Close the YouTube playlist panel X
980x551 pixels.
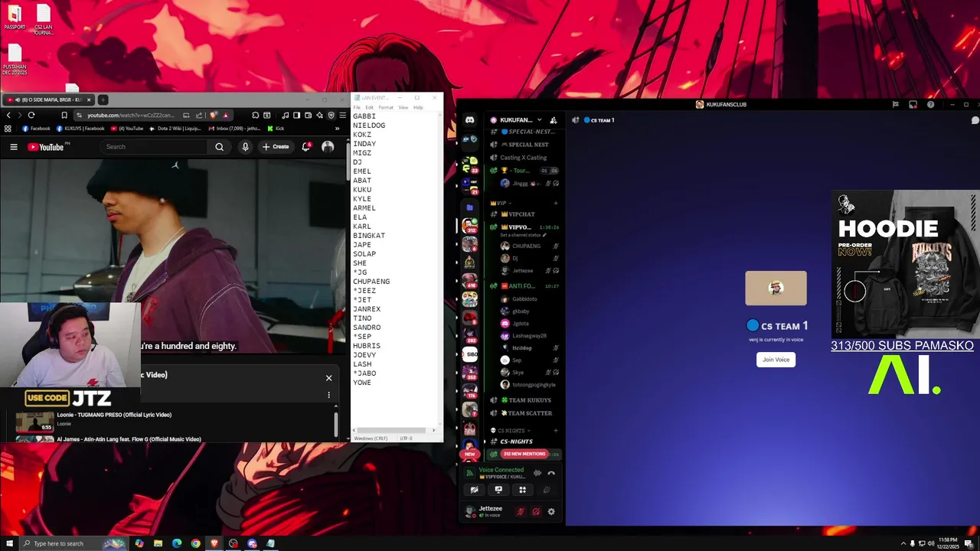(x=329, y=378)
